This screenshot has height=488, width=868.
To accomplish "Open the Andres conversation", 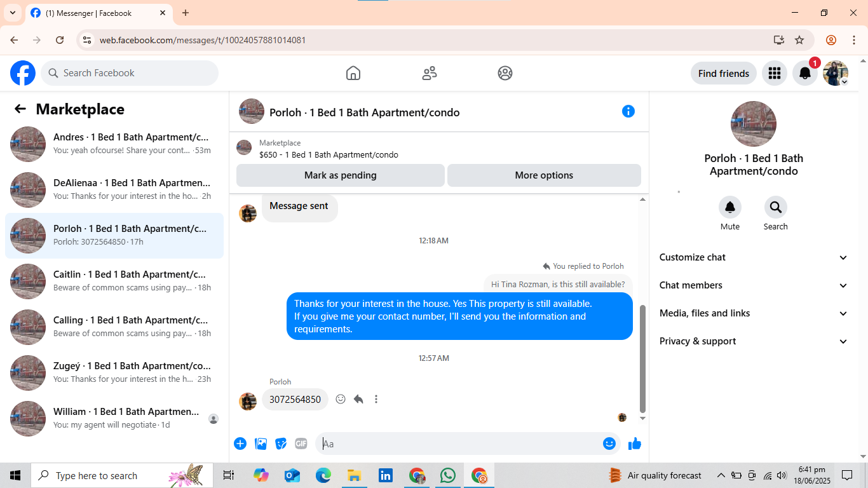I will [114, 144].
